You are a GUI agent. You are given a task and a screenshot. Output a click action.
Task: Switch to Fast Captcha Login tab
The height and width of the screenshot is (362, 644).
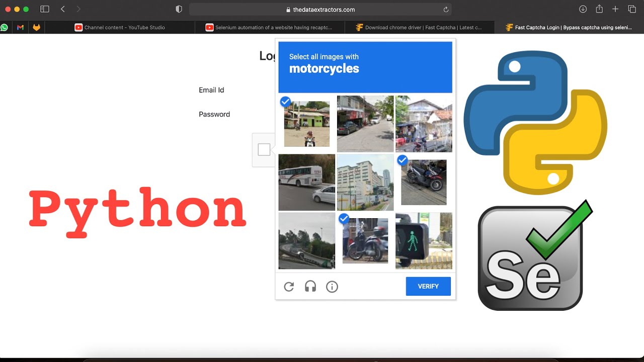click(569, 28)
